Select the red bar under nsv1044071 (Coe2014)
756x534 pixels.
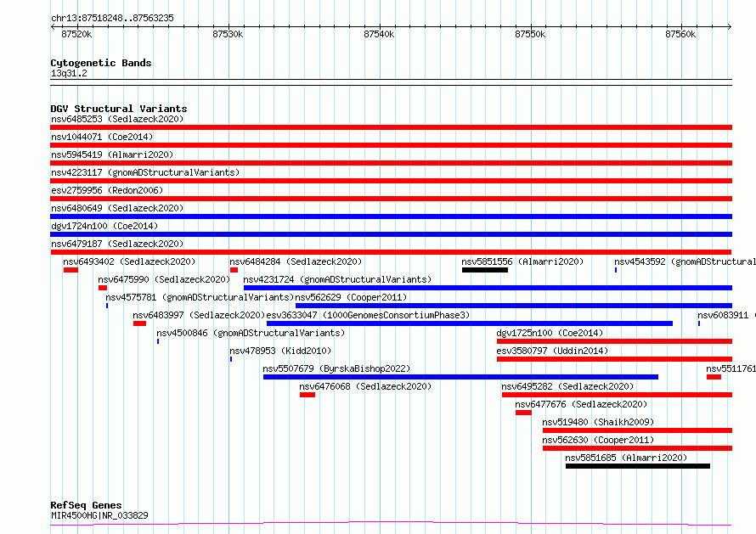click(x=391, y=145)
